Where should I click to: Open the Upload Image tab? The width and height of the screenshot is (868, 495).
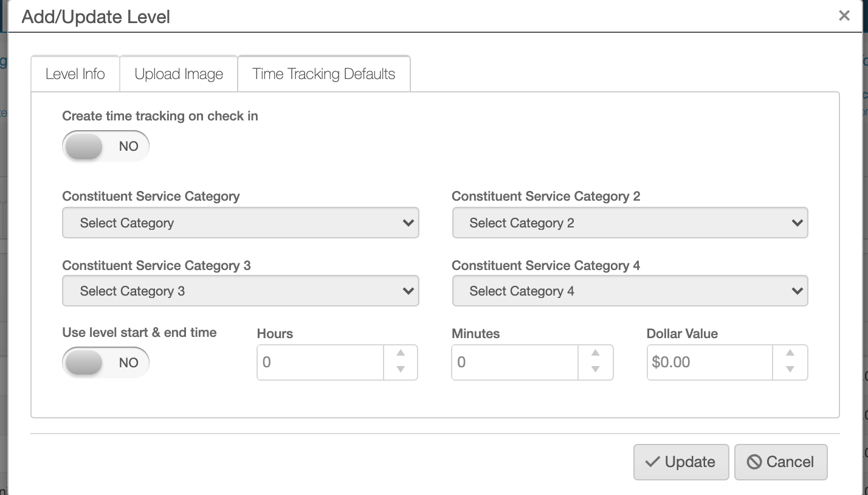pyautogui.click(x=179, y=74)
